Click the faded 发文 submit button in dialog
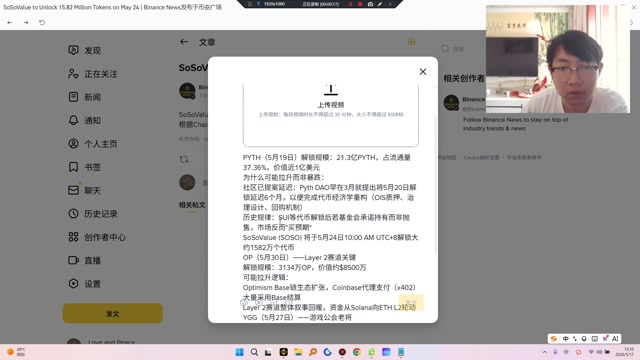This screenshot has height=360, width=640. point(411,302)
